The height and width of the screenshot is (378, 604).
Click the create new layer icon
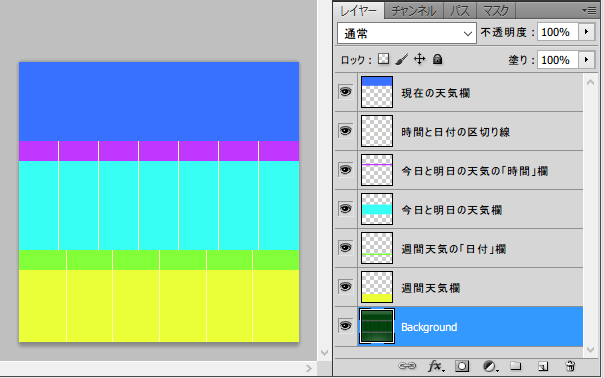point(543,366)
